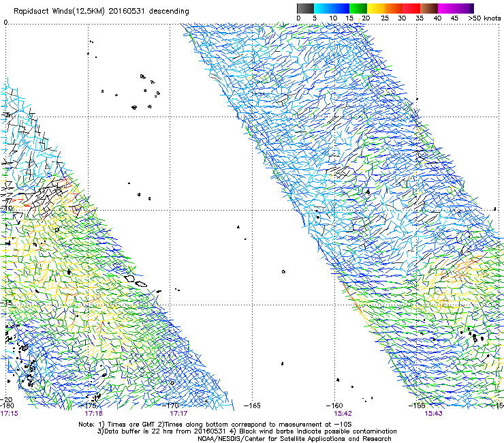This screenshot has height=443, width=504.
Task: Click the '-165' longitude label
Action: (252, 406)
